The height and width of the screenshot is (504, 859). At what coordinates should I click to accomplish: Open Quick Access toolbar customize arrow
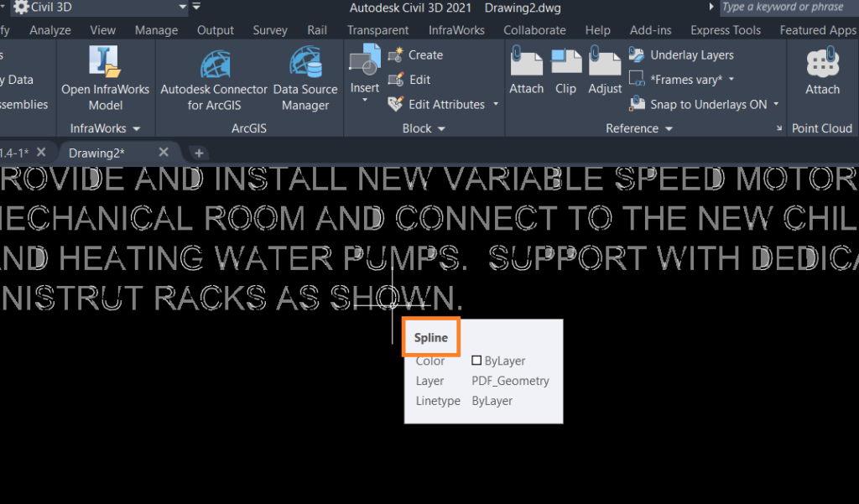tap(196, 7)
